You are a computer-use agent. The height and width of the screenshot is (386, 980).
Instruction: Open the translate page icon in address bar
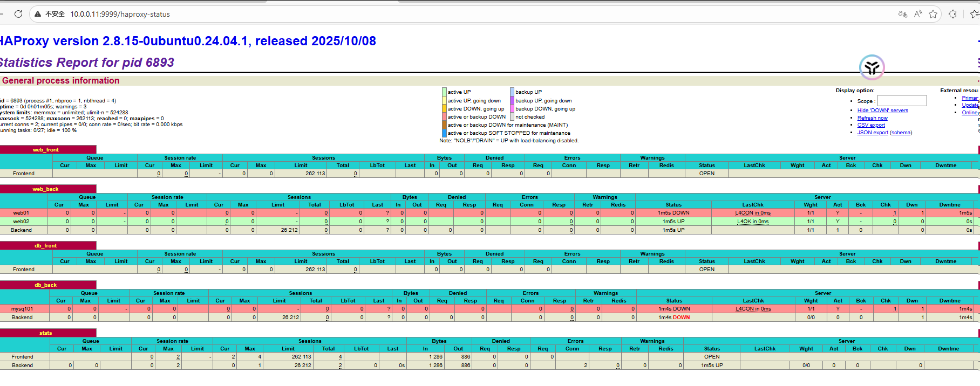click(903, 14)
